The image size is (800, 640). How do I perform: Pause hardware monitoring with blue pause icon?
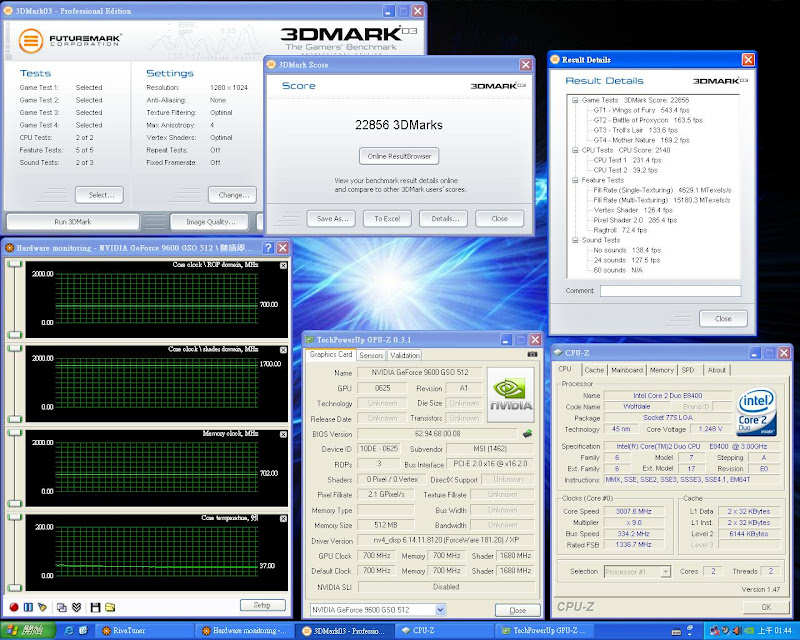click(x=28, y=607)
